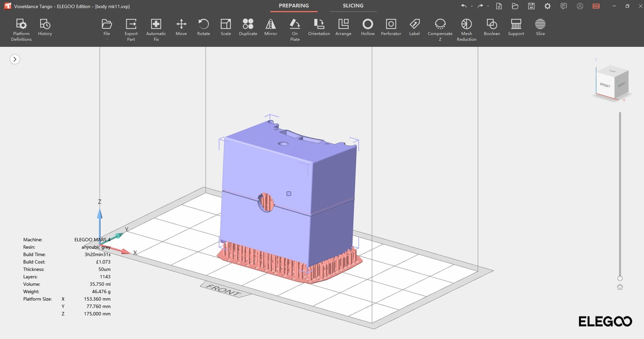The width and height of the screenshot is (644, 339).
Task: Create a new project file
Action: 499,6
